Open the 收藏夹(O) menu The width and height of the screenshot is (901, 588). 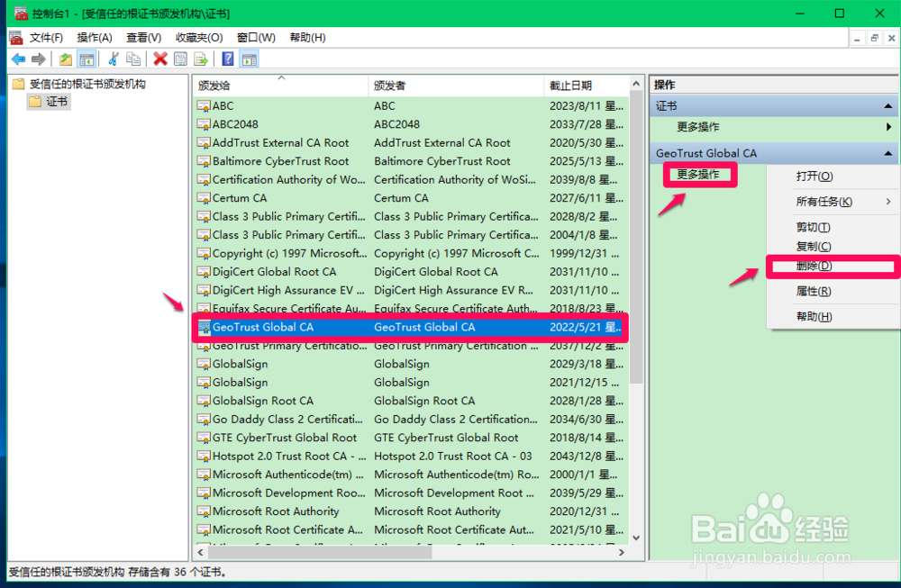(x=199, y=38)
